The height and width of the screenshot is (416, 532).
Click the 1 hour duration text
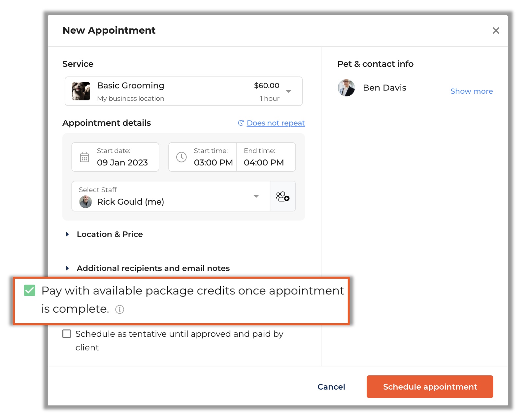pyautogui.click(x=270, y=98)
